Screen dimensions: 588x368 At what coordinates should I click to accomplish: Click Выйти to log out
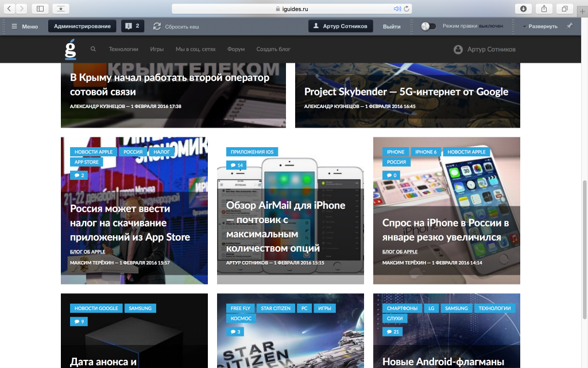pyautogui.click(x=392, y=26)
